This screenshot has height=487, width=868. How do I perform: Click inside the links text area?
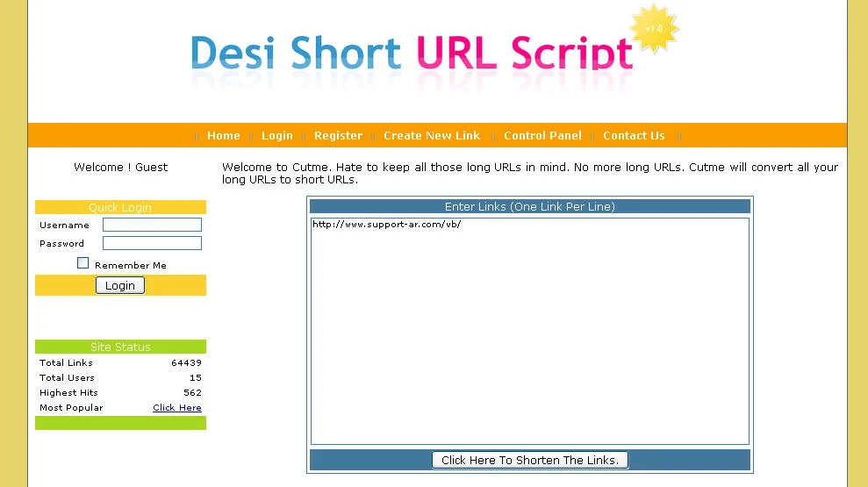tap(529, 333)
